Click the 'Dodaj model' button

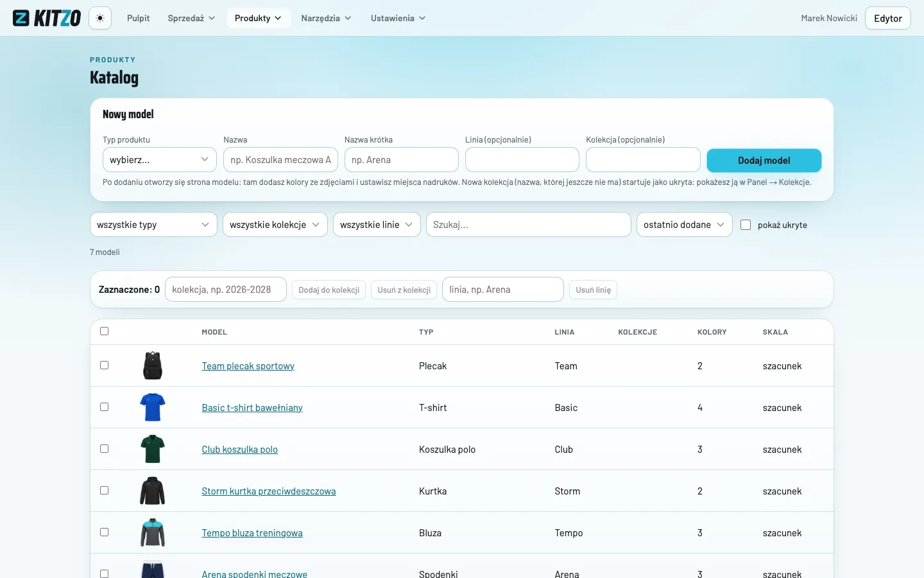(764, 161)
